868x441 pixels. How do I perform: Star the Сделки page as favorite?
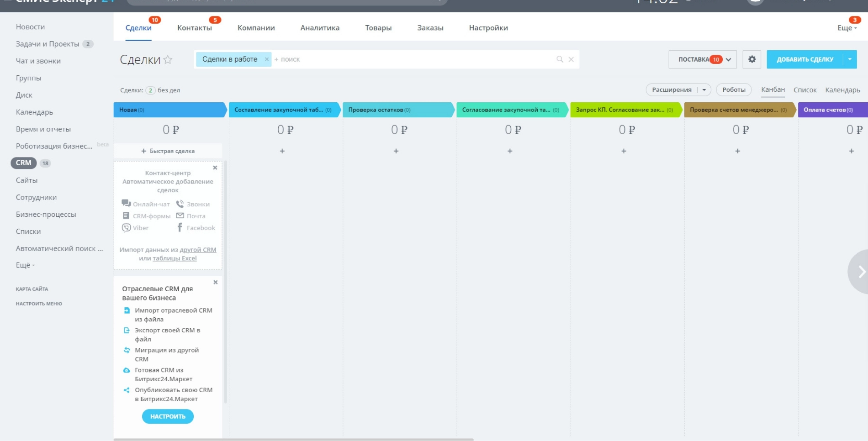tap(168, 59)
